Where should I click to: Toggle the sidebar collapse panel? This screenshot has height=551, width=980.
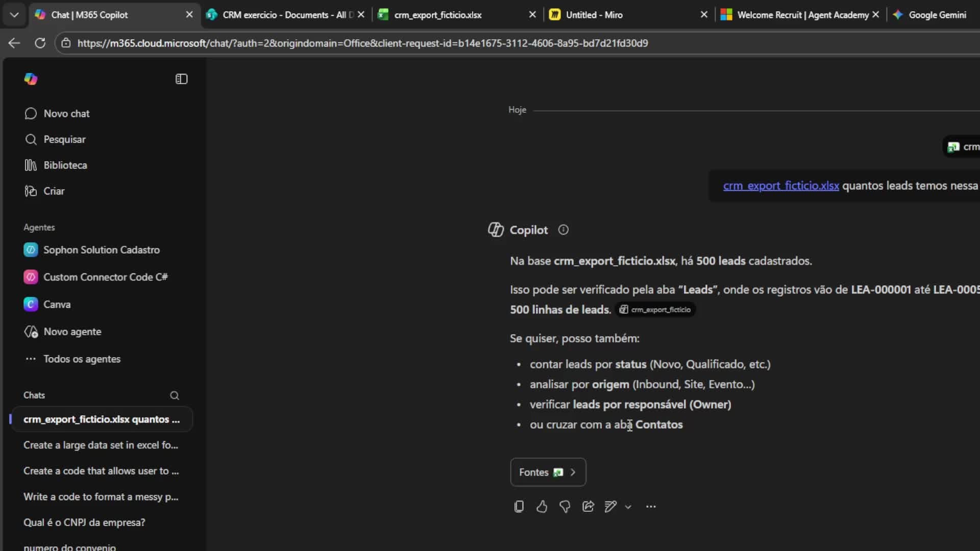(x=181, y=79)
